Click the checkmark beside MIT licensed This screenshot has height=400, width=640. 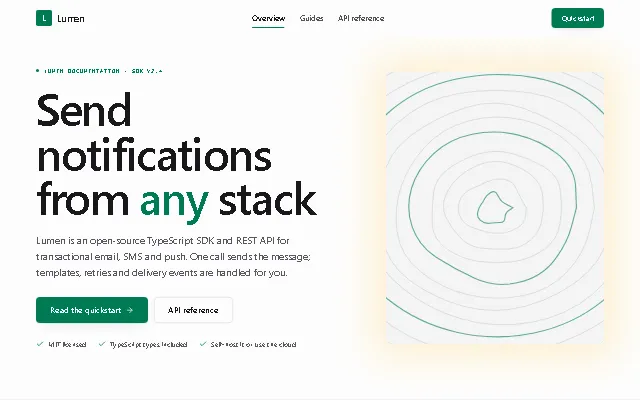40,344
